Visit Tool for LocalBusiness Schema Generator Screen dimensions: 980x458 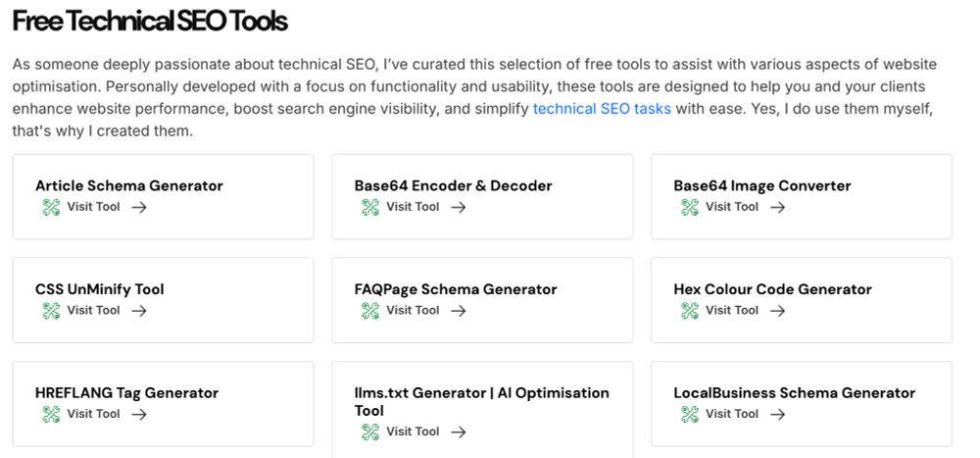click(732, 414)
